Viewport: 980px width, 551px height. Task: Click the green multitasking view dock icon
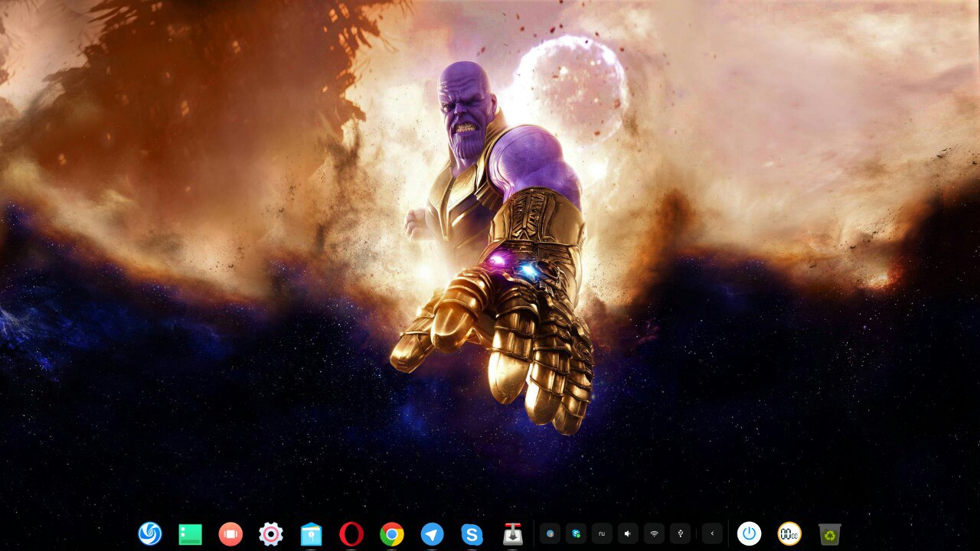point(191,534)
